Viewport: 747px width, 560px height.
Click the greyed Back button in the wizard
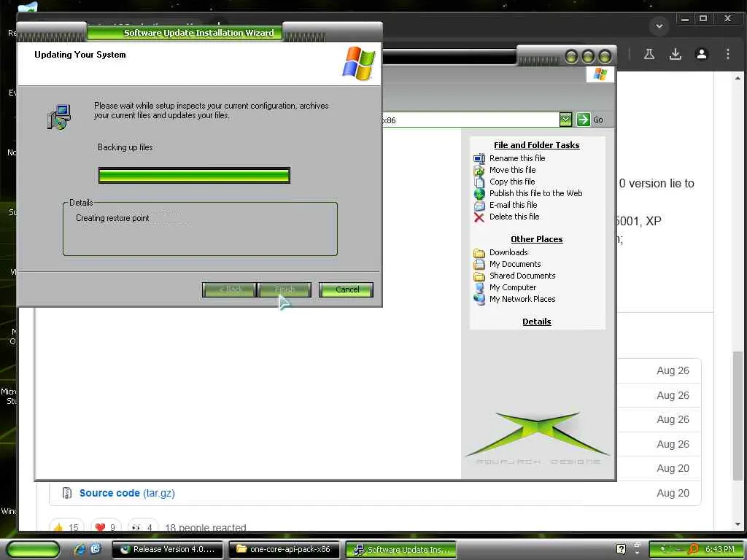coord(230,289)
